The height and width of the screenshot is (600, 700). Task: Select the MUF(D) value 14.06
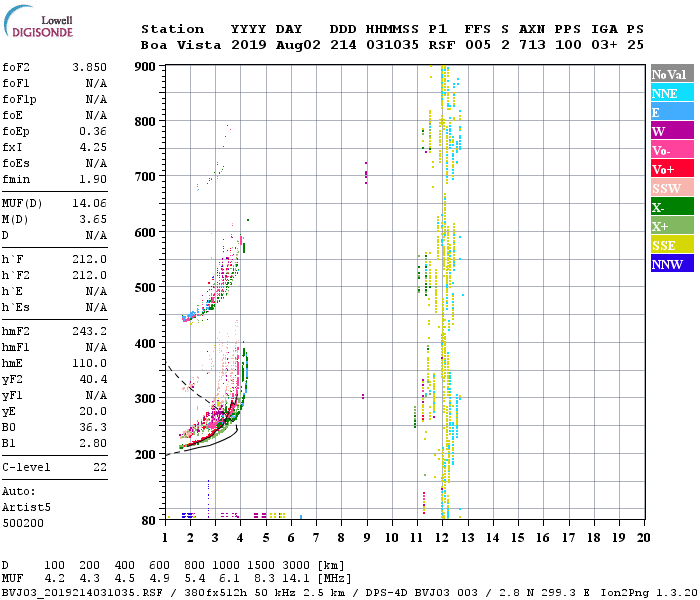(x=89, y=203)
